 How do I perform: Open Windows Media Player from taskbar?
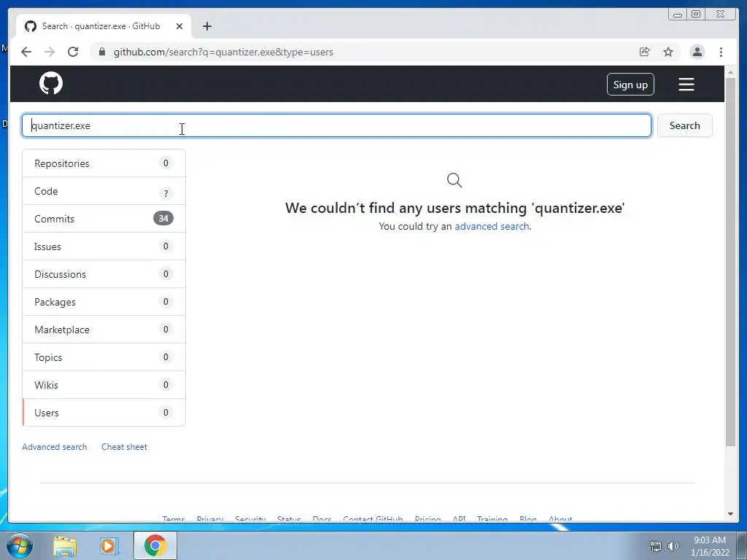pyautogui.click(x=109, y=546)
